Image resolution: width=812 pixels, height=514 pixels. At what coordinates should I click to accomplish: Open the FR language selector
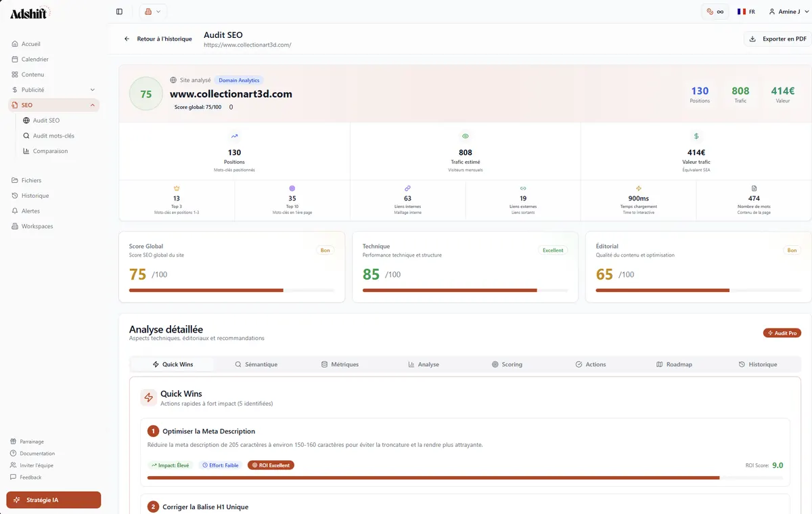pos(746,12)
